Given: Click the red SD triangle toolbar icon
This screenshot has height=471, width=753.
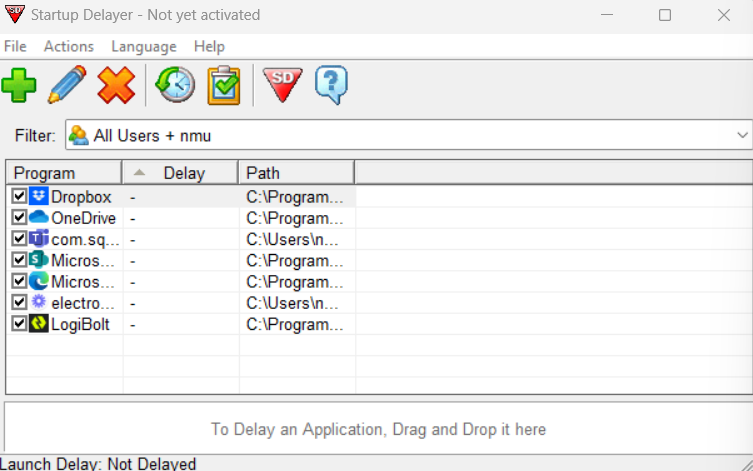Looking at the screenshot, I should 282,85.
